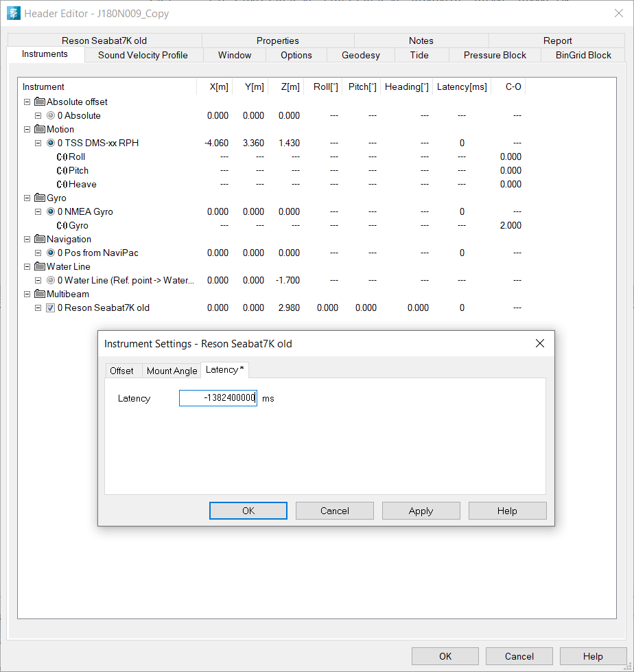Collapse the 0 NMEA Gyro node
This screenshot has width=634, height=672.
coord(38,211)
